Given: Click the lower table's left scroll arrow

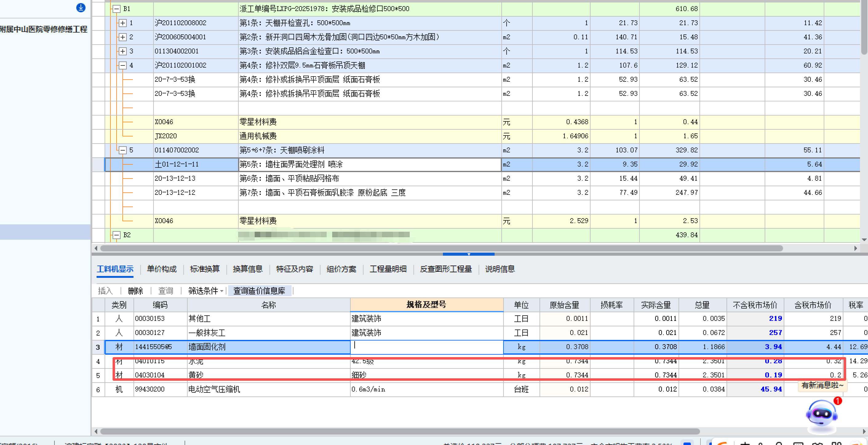Looking at the screenshot, I should pyautogui.click(x=96, y=431).
